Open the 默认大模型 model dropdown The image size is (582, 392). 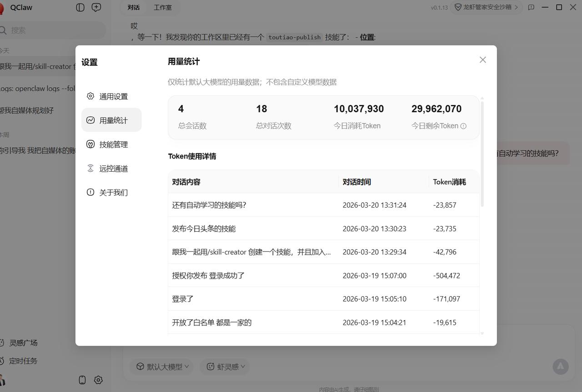[161, 367]
